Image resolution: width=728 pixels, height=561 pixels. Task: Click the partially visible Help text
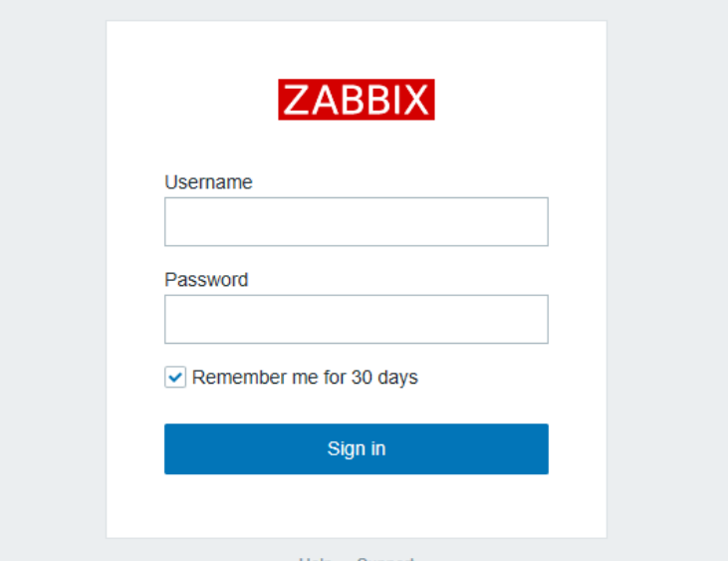coord(316,559)
